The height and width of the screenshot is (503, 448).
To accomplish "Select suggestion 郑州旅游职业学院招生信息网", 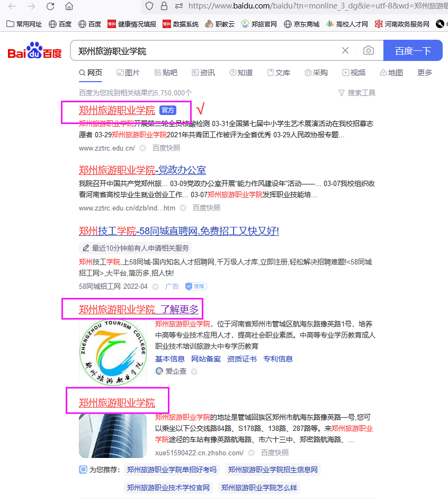I will click(x=273, y=470).
